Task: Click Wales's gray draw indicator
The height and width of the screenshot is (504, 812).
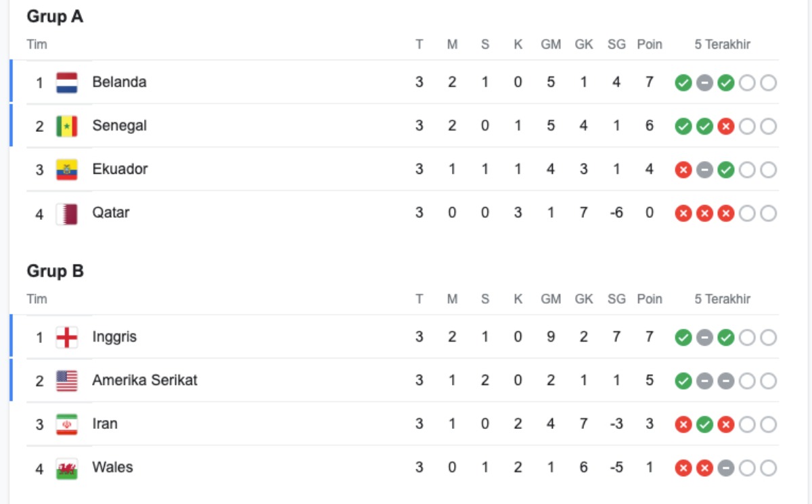Action: click(x=726, y=468)
